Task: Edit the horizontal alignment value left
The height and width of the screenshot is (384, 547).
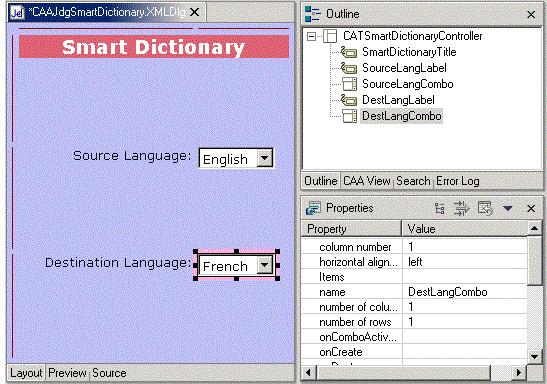Action: 465,262
